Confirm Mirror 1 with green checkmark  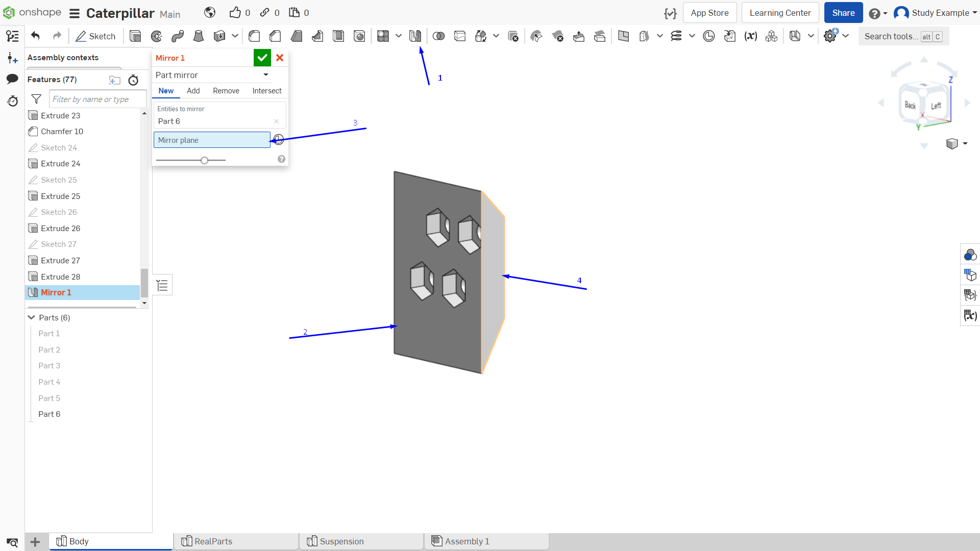pyautogui.click(x=262, y=58)
